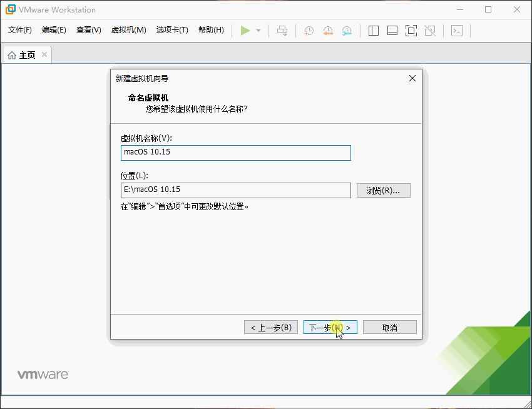This screenshot has width=532, height=409.
Task: Open the snapshot manager
Action: pyautogui.click(x=346, y=30)
